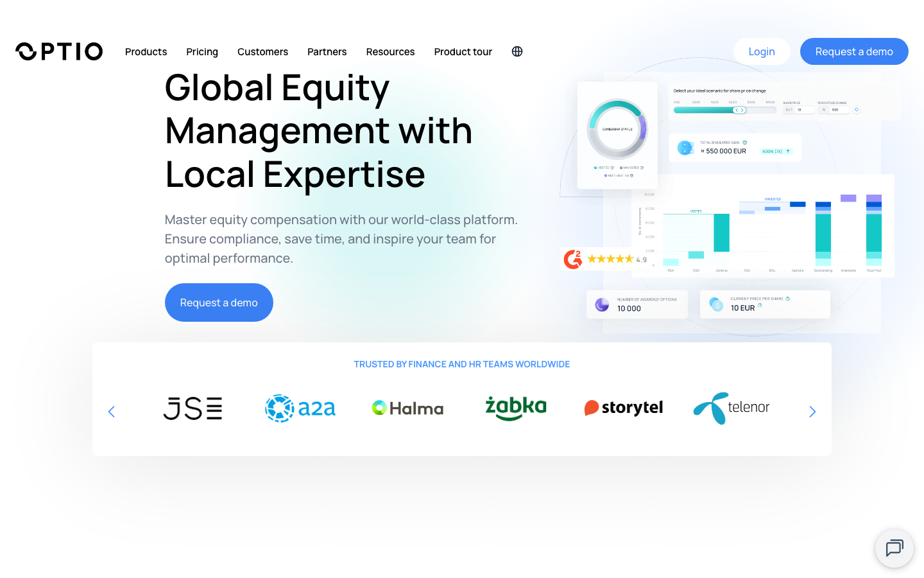Screen dimensions: 924x578
Task: Click the JSE customer logo
Action: (193, 408)
